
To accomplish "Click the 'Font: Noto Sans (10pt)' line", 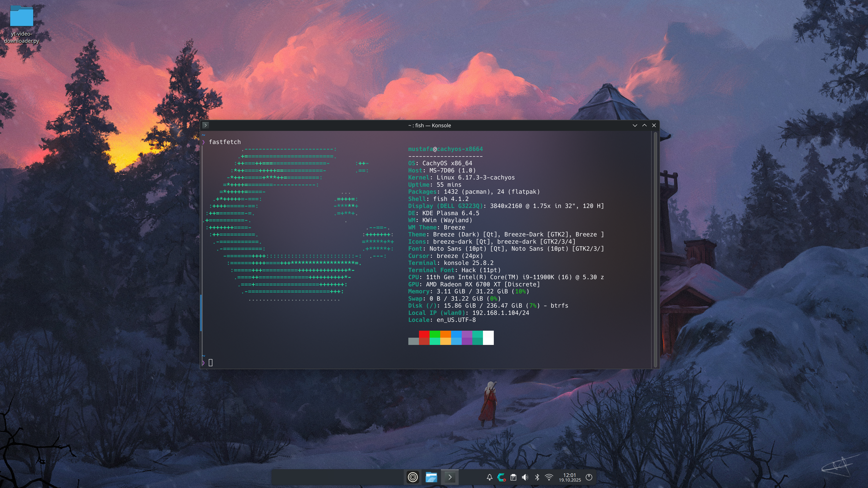I will pos(506,249).
